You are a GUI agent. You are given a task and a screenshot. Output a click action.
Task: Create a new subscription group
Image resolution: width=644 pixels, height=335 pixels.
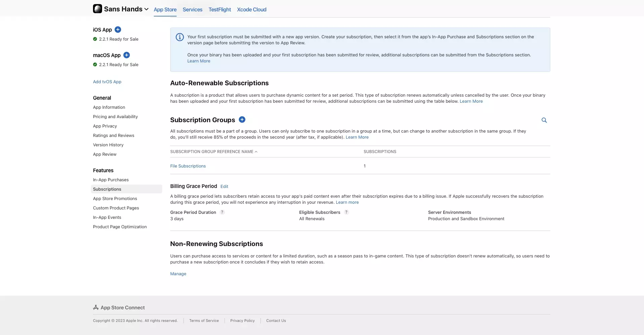(242, 119)
